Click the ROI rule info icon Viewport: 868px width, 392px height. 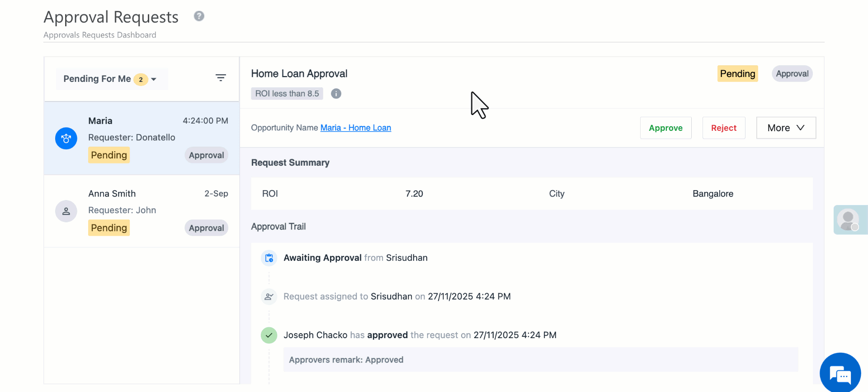[x=336, y=94]
